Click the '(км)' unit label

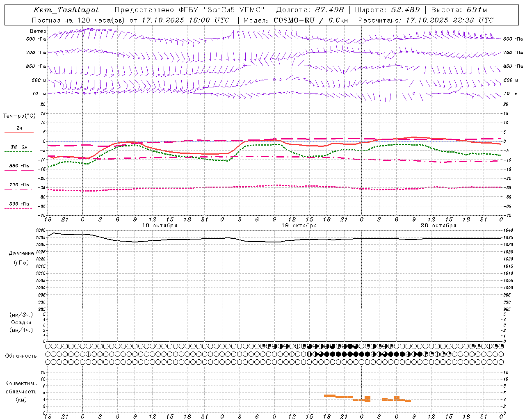point(21,399)
